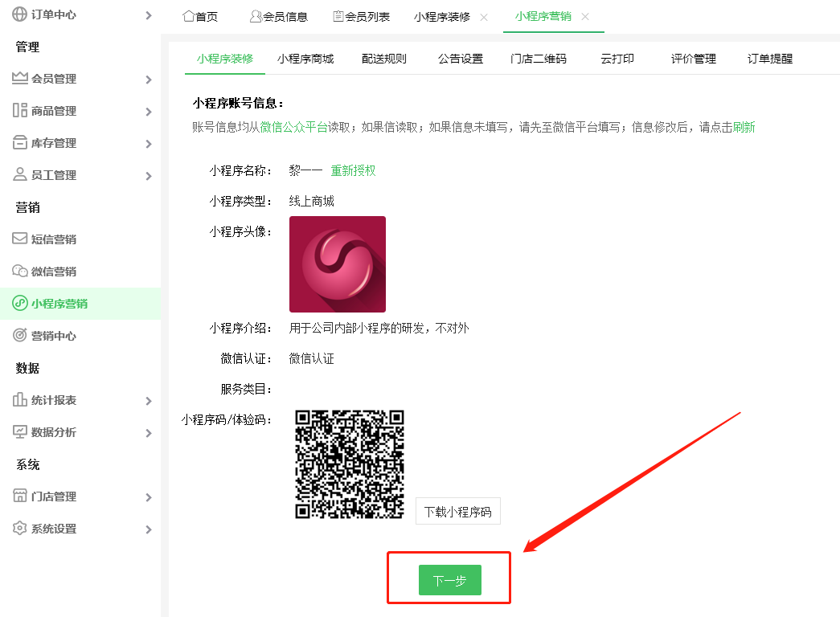This screenshot has height=617, width=840.
Task: Select the 营销中心 target icon
Action: [20, 335]
